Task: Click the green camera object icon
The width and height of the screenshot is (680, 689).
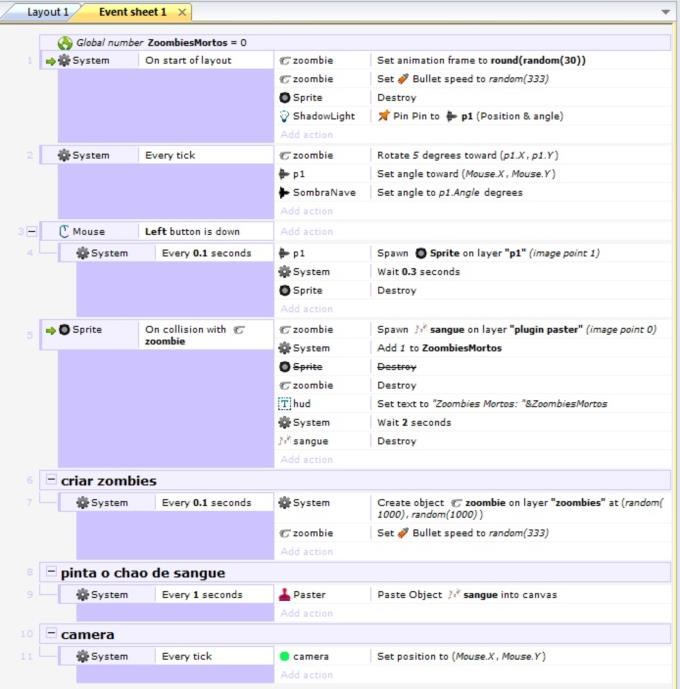Action: [x=285, y=656]
